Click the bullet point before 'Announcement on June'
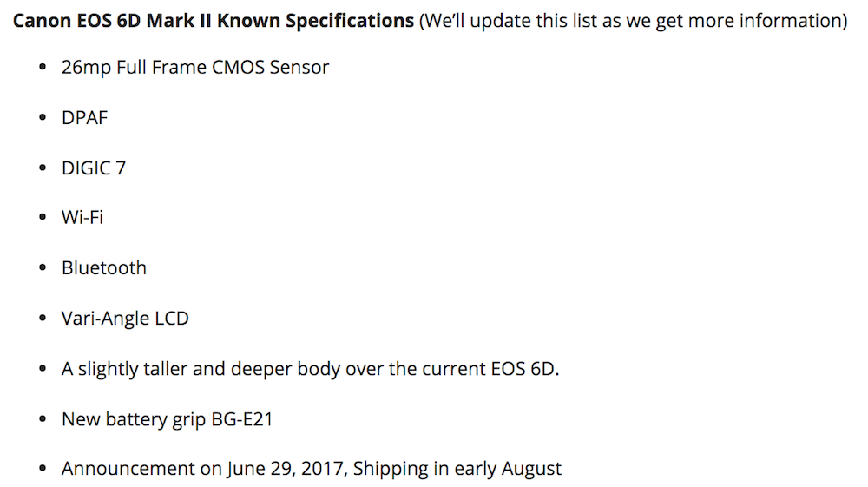This screenshot has height=487, width=868. (43, 470)
